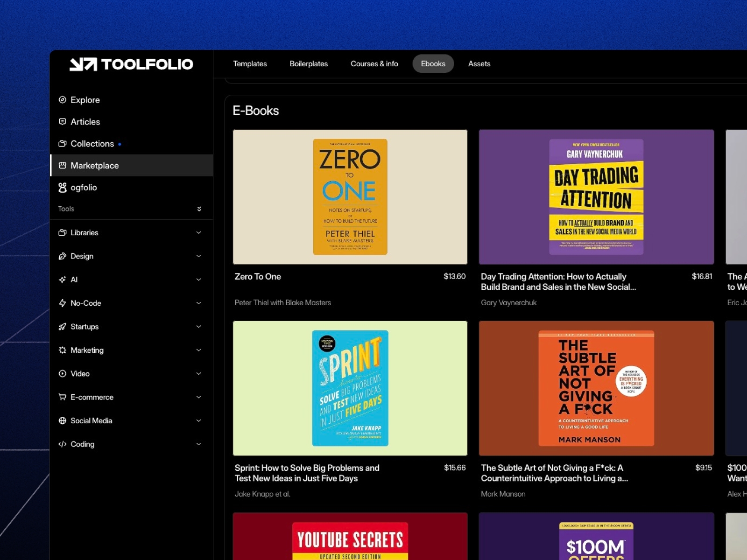The image size is (747, 560).
Task: Click The Subtle Art of Not Giving title
Action: (555, 473)
